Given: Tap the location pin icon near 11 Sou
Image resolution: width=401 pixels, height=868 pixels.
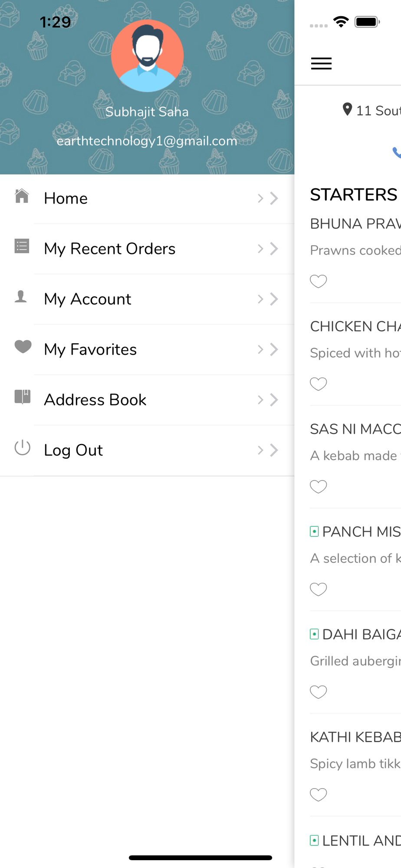Looking at the screenshot, I should pos(347,109).
